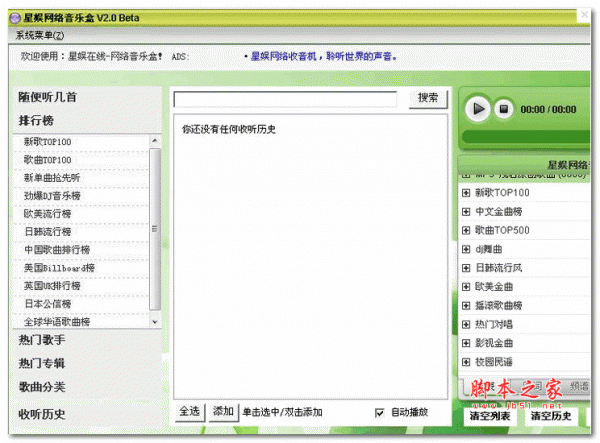The image size is (600, 443).
Task: Select 全球华语歌曲榜 in the chart list
Action: click(57, 322)
